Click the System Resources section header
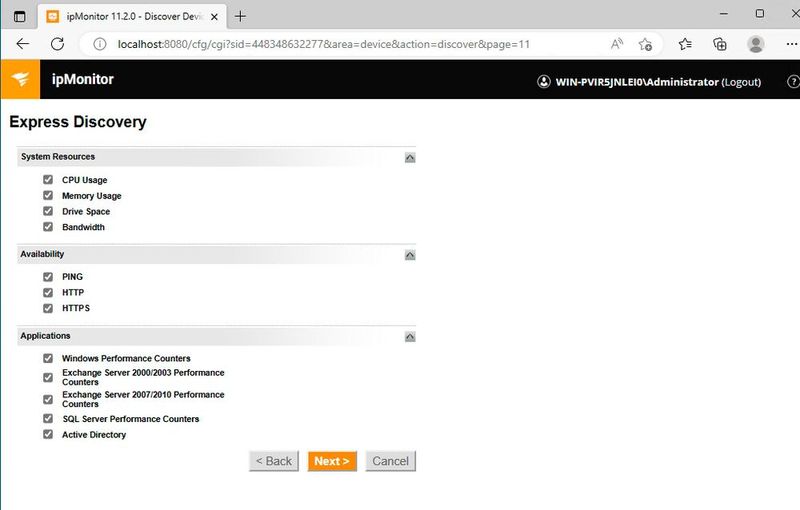Screen dimensions: 800x510 (216, 157)
